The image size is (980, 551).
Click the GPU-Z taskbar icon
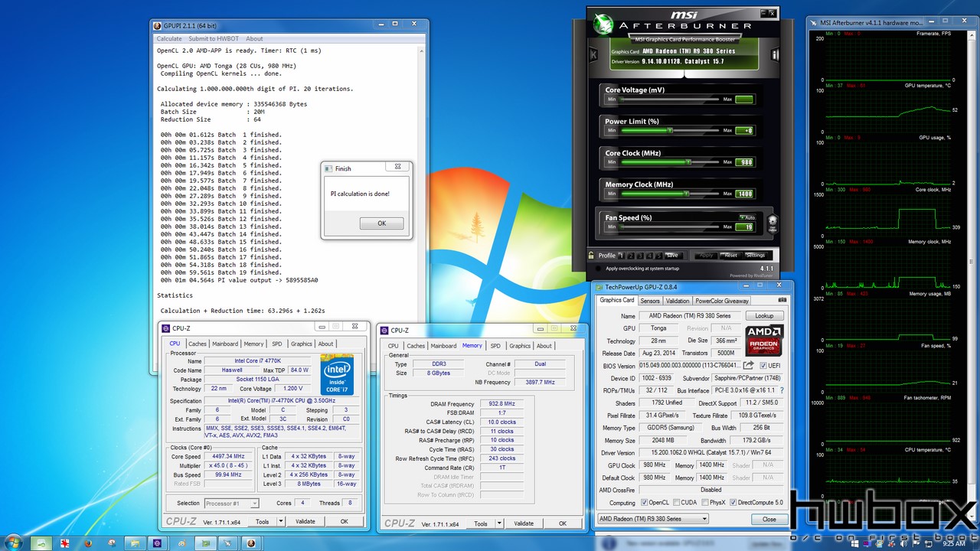coord(206,543)
